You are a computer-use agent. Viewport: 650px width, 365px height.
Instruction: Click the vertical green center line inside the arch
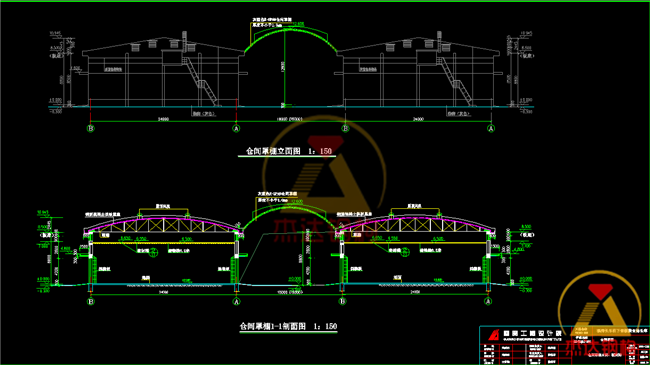tap(284, 68)
